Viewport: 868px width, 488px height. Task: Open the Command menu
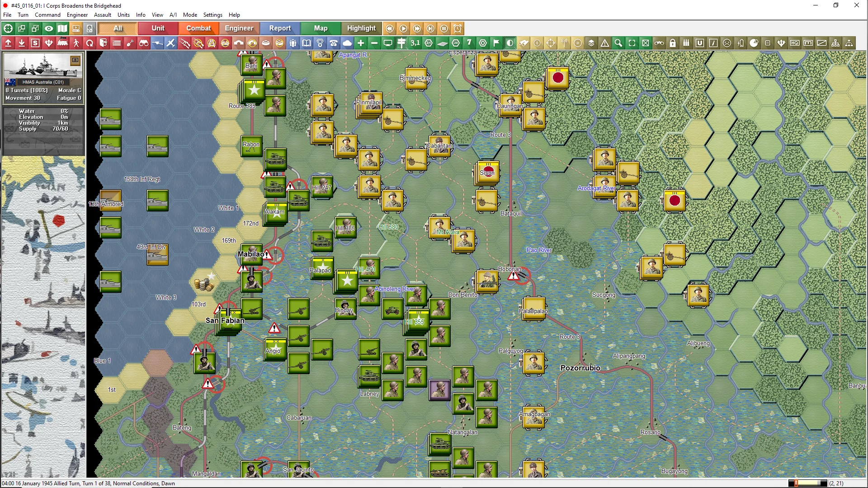pyautogui.click(x=47, y=15)
